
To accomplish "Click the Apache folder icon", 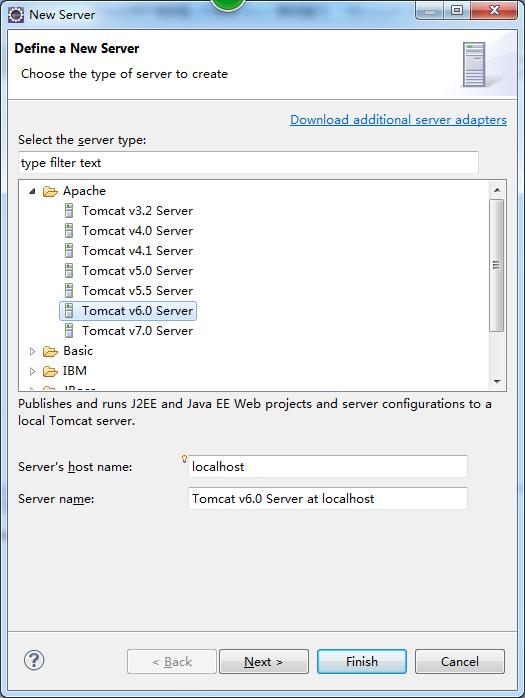I will 50,191.
